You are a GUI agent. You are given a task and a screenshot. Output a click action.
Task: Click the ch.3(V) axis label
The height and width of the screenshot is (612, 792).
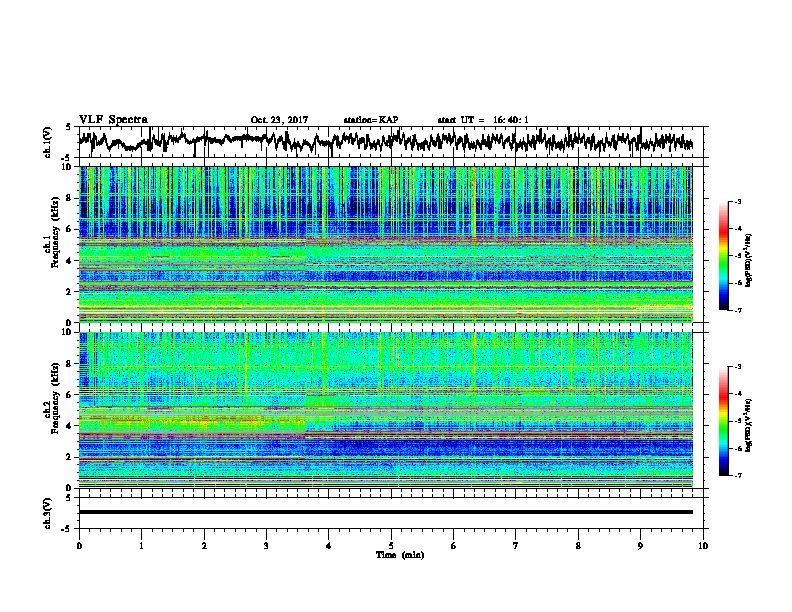point(48,514)
